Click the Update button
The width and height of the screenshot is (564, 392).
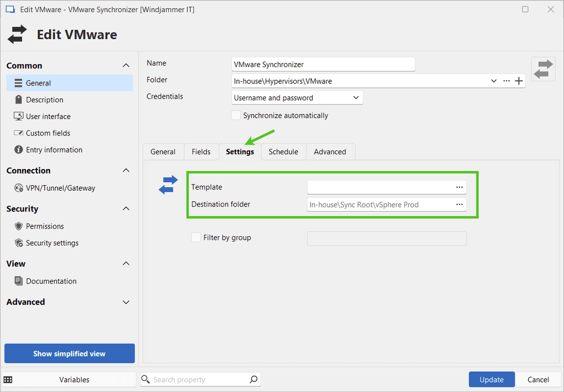point(491,379)
